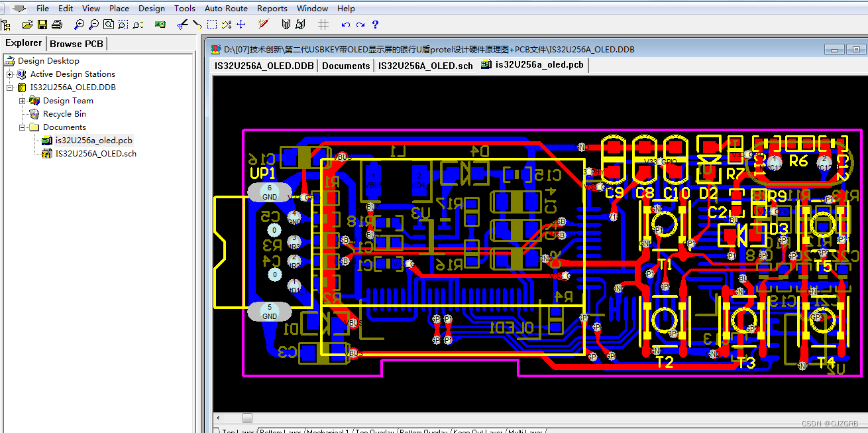Collapse the Documents folder
This screenshot has height=433, width=868.
[x=22, y=127]
